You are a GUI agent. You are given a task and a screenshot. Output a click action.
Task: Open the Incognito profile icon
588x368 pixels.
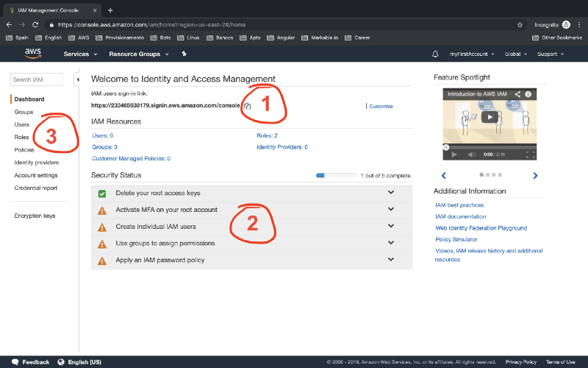tap(566, 25)
